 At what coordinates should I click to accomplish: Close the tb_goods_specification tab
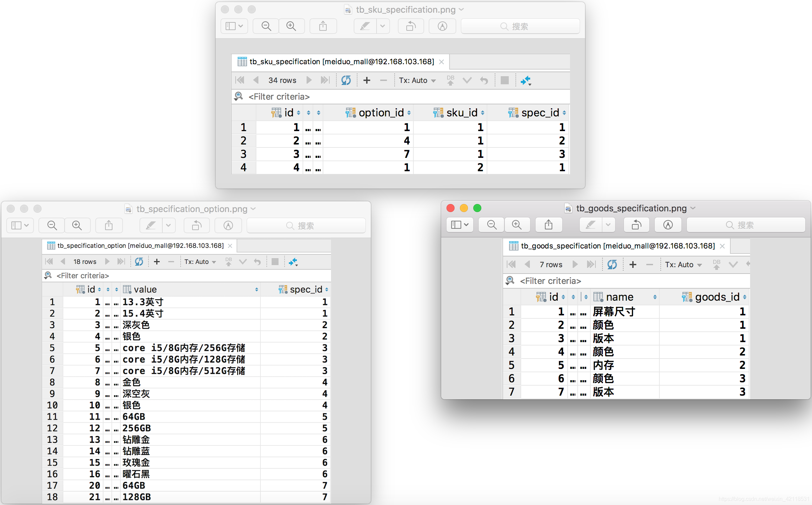point(722,246)
